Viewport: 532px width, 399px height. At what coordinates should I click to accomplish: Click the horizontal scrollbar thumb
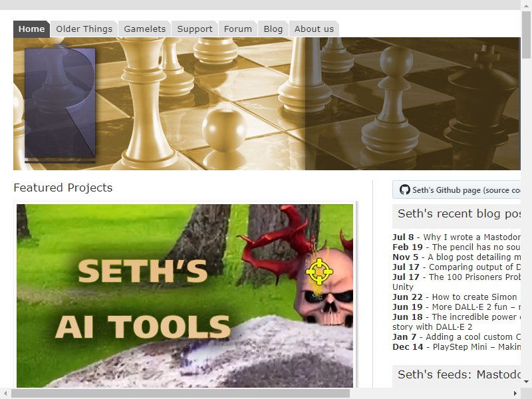pos(180,393)
